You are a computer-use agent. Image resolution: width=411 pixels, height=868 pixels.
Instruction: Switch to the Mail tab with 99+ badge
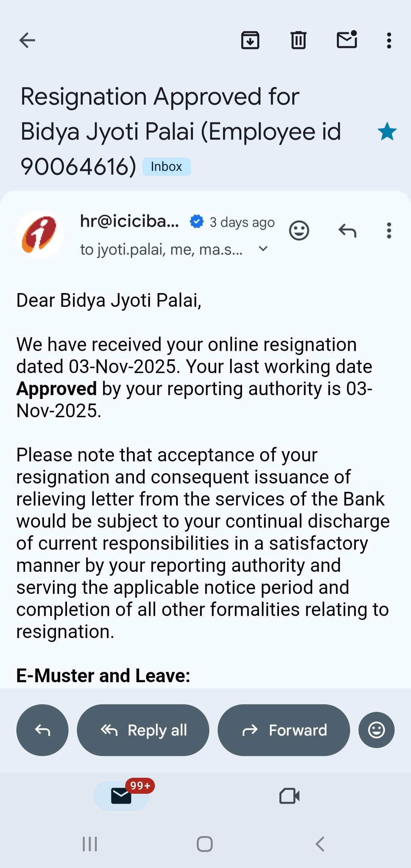coord(121,796)
